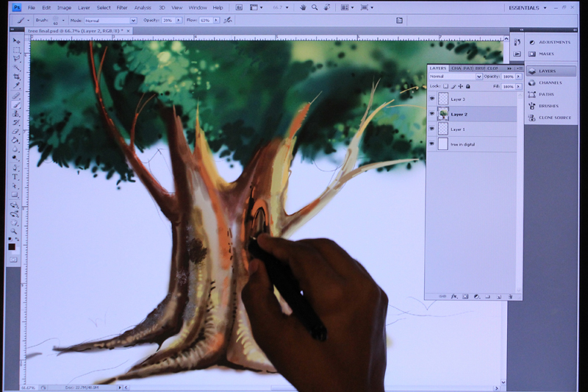
Task: Select the Brush tool in toolbox
Action: (16, 104)
